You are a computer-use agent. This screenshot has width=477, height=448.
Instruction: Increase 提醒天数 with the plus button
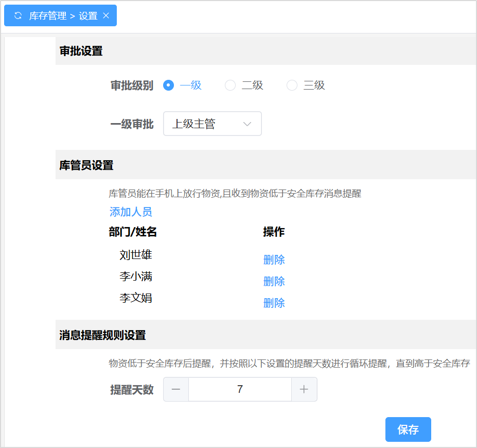[304, 389]
